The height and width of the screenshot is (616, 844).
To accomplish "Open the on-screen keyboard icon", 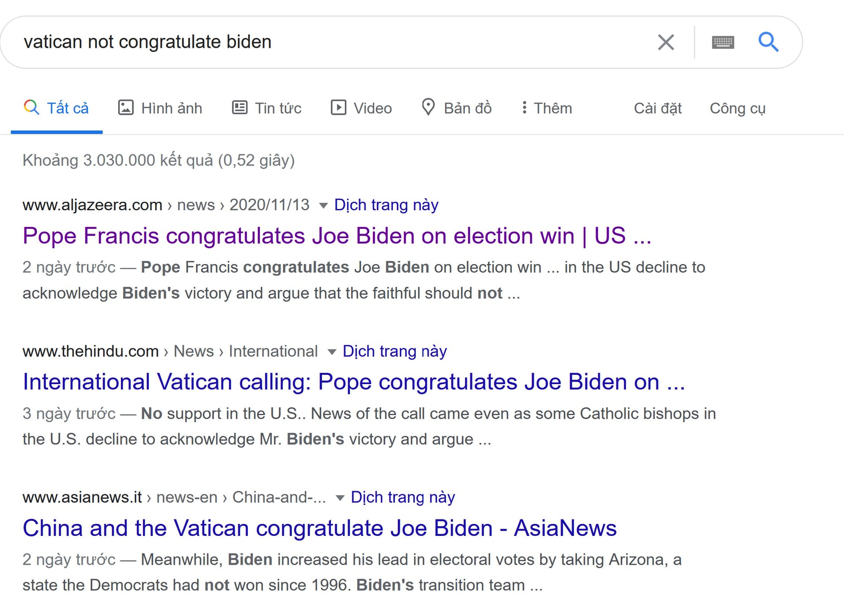I will pyautogui.click(x=723, y=42).
